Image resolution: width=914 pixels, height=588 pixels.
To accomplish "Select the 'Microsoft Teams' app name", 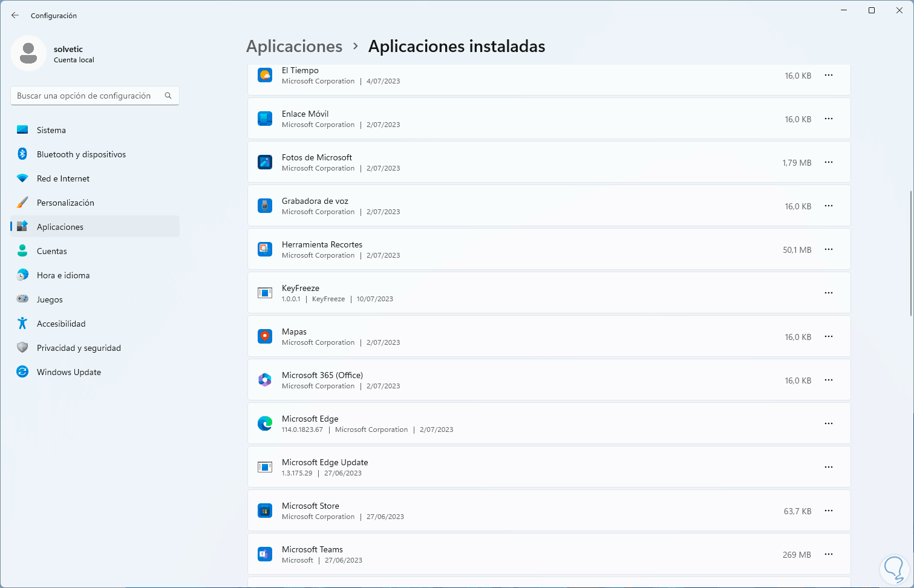I will point(312,549).
